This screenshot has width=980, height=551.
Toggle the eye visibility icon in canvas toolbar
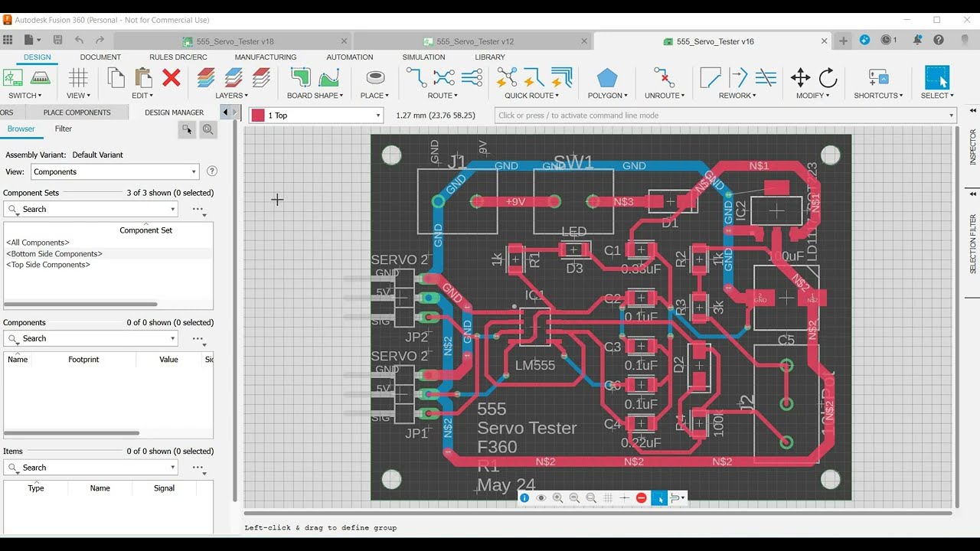[x=541, y=497]
